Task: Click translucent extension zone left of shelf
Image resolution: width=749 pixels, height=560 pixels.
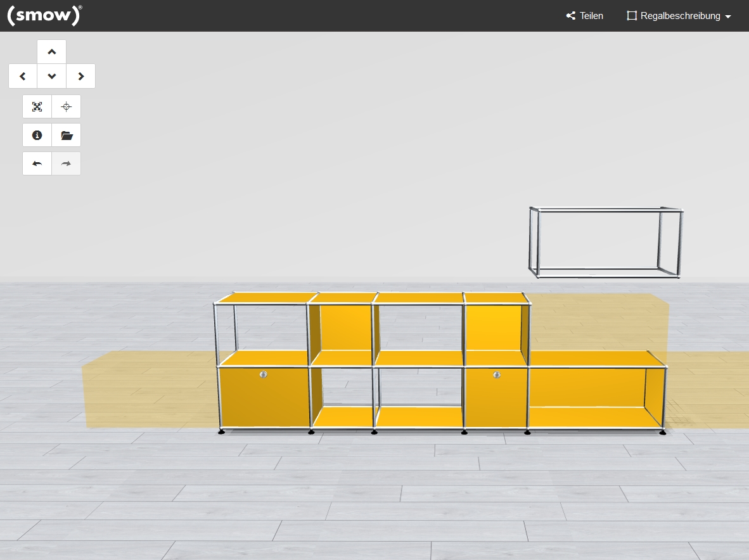Action: pyautogui.click(x=149, y=390)
